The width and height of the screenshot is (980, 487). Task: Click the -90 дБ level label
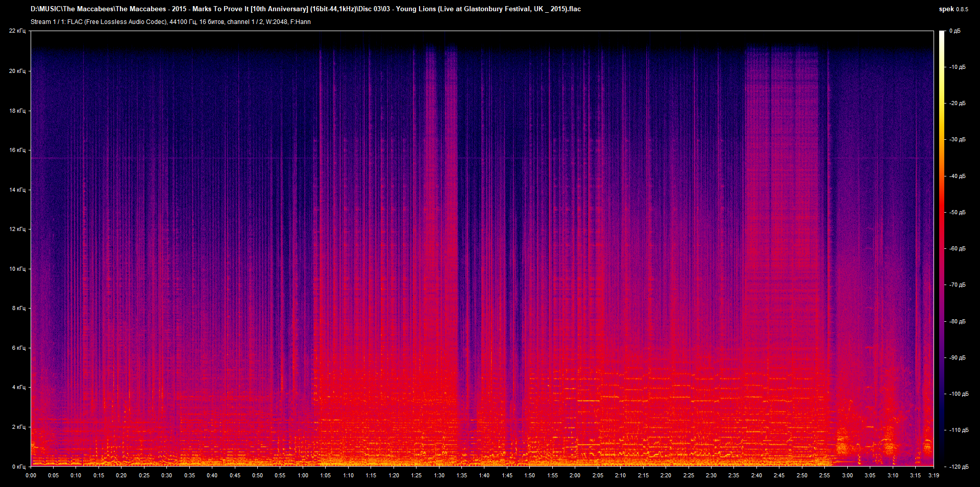coord(957,358)
